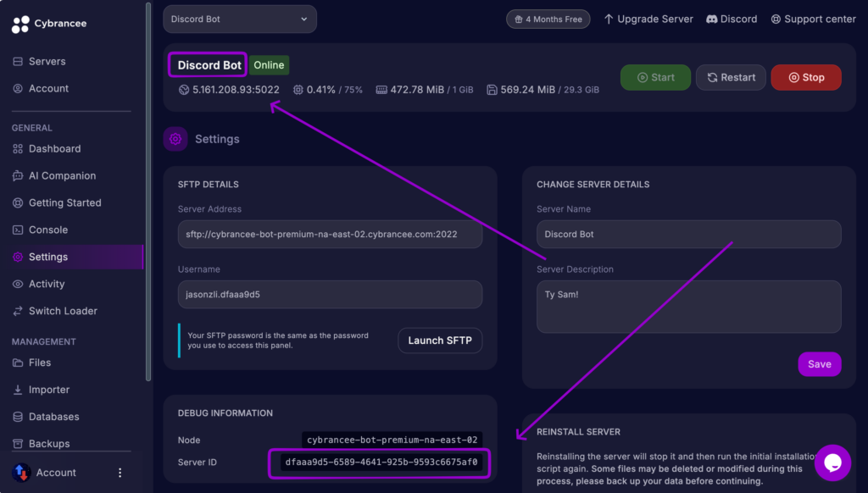The height and width of the screenshot is (493, 868).
Task: Open the Console page
Action: click(x=48, y=230)
